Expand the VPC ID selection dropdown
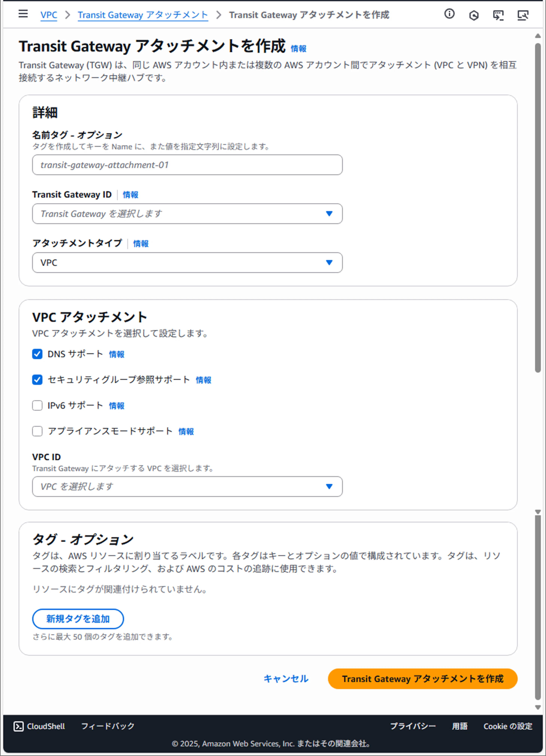546x756 pixels. pos(187,486)
